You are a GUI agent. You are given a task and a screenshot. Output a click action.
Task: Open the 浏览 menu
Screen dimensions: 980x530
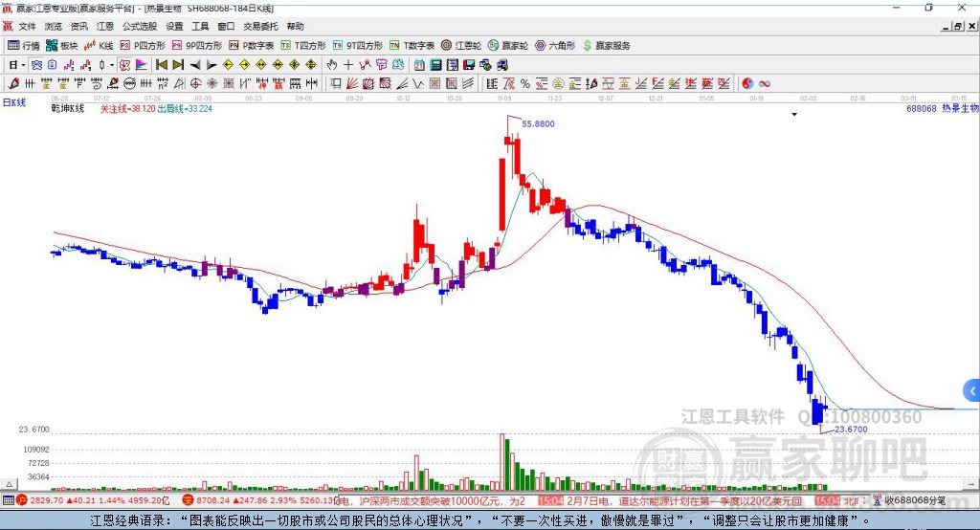click(54, 26)
